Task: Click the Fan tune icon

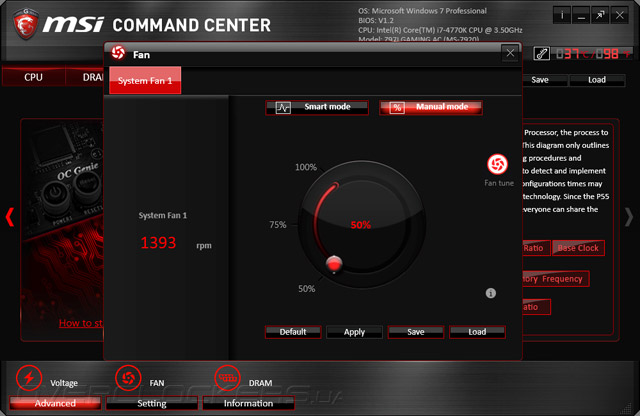Action: tap(498, 164)
